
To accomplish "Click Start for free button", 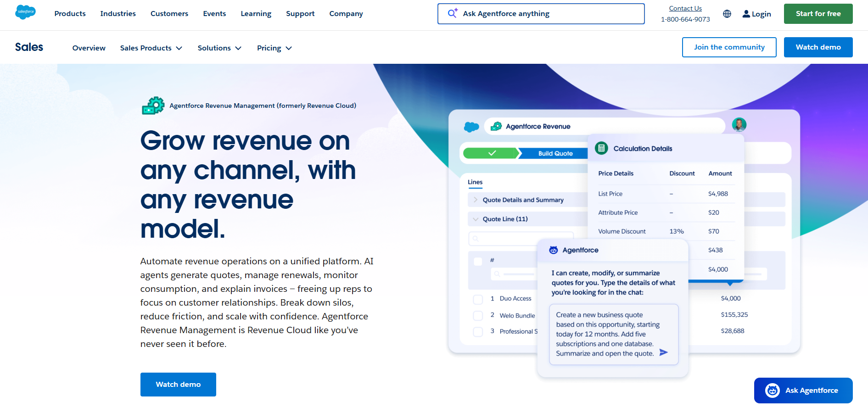I will pyautogui.click(x=818, y=14).
